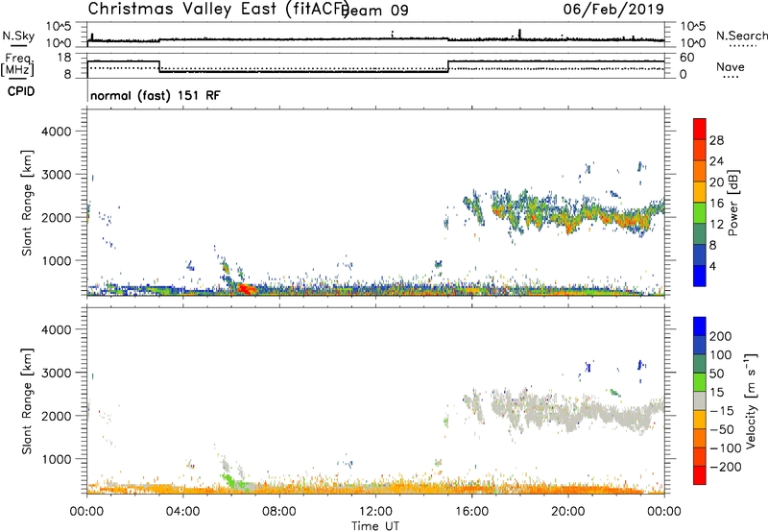
Task: Click the '08:00' time tick label
Action: pos(279,512)
